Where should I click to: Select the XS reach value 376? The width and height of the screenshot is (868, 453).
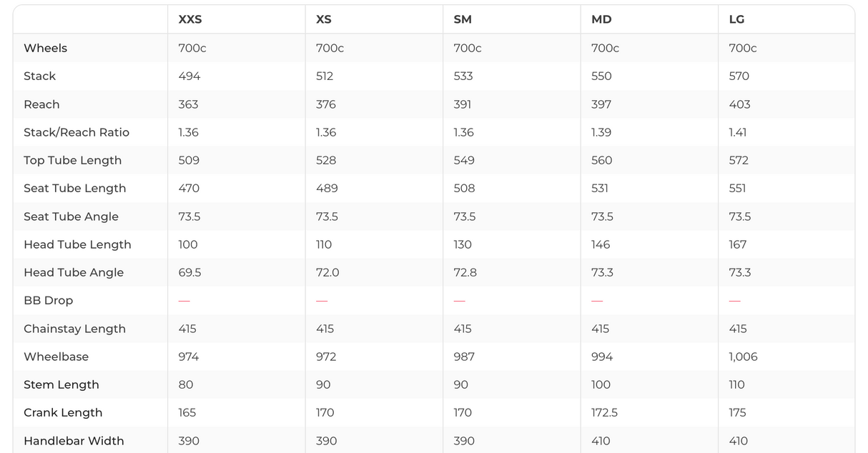(326, 104)
